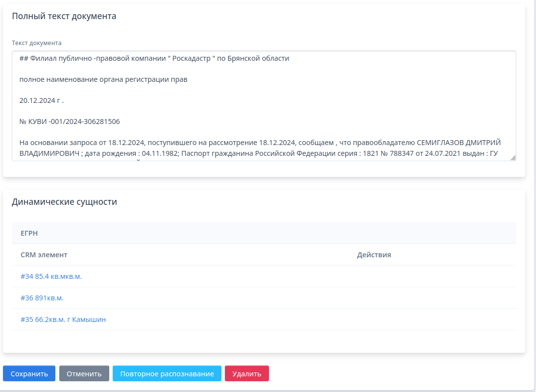Click the Действия column header
This screenshot has width=536, height=392.
tap(374, 255)
